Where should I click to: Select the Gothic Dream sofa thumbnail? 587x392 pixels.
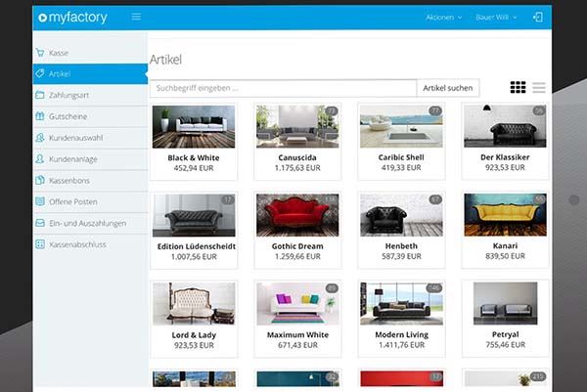[x=296, y=215]
